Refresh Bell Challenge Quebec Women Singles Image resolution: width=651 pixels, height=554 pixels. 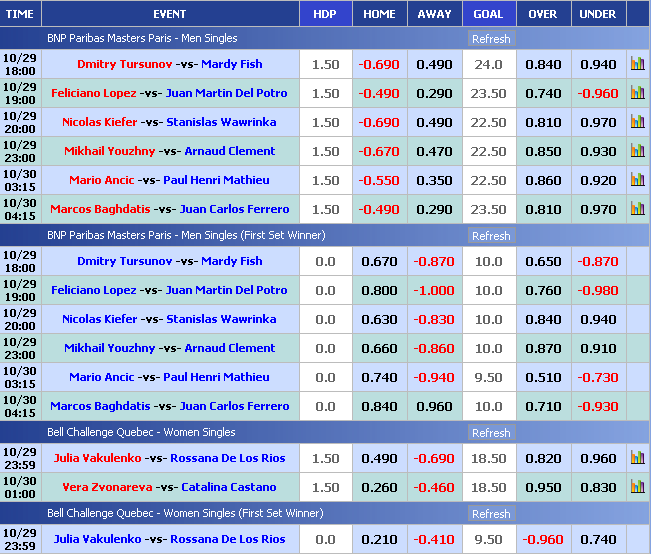pyautogui.click(x=490, y=433)
